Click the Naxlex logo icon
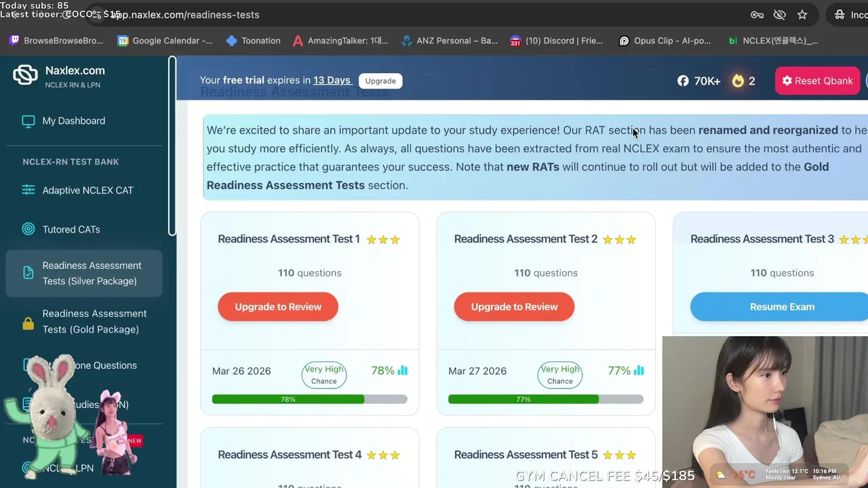This screenshot has width=868, height=488. coord(25,75)
